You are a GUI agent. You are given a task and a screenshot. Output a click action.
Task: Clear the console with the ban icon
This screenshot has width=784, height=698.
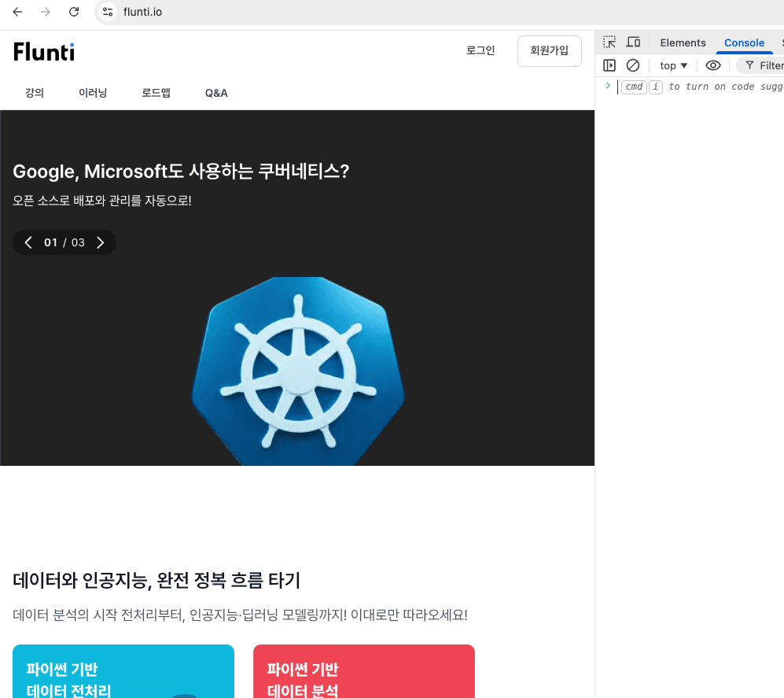coord(633,65)
